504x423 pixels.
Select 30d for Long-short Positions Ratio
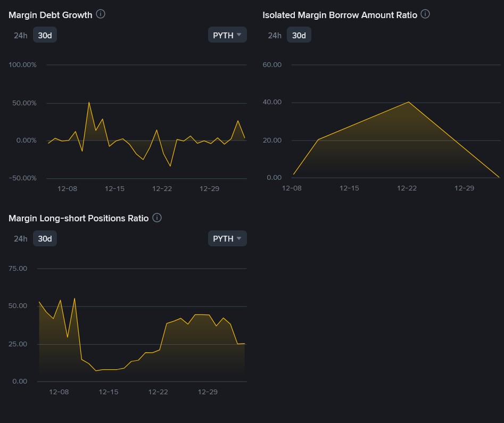[x=45, y=238]
